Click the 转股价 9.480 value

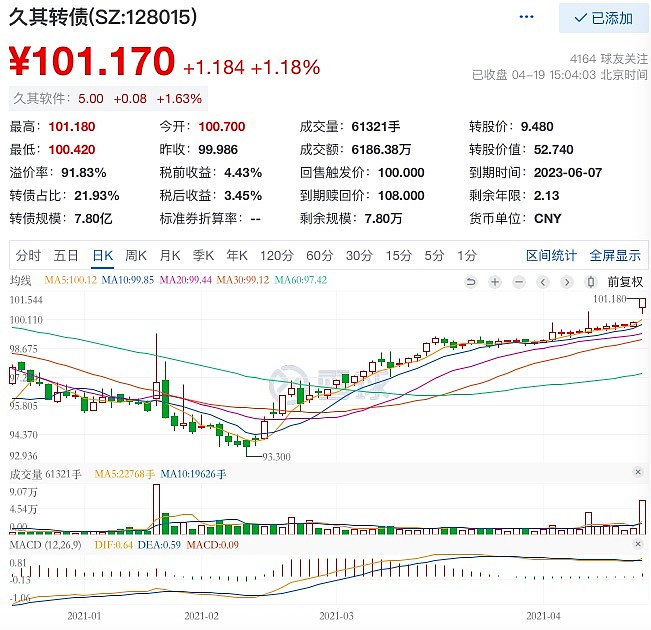pyautogui.click(x=537, y=127)
